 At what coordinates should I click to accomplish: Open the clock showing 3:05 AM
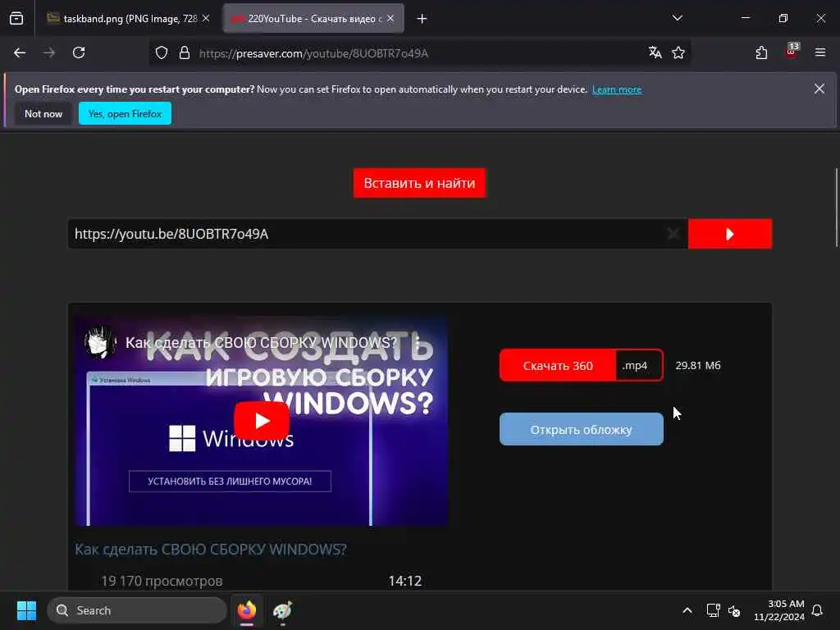click(x=779, y=610)
